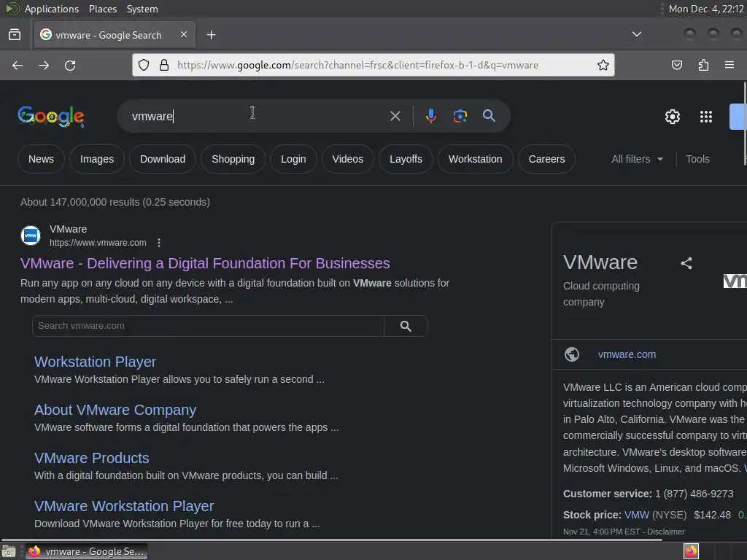The image size is (747, 560).
Task: Click the Firefox address bar URL
Action: point(357,65)
